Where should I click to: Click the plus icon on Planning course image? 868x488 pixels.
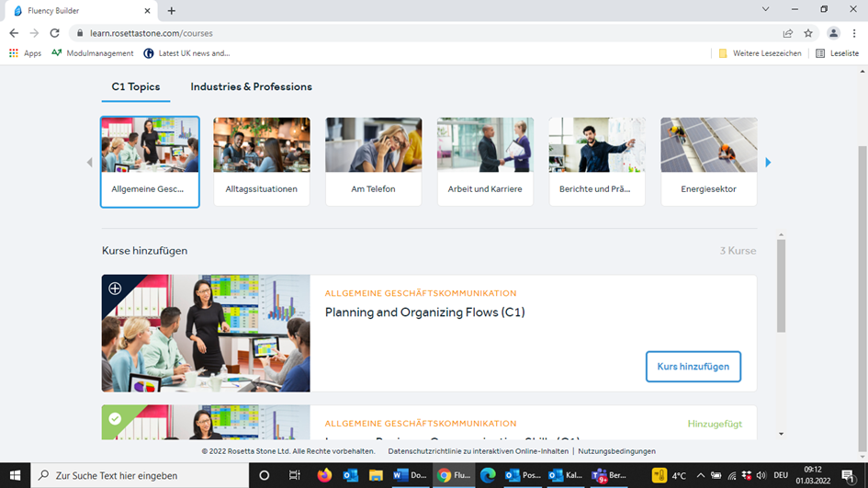pyautogui.click(x=115, y=289)
